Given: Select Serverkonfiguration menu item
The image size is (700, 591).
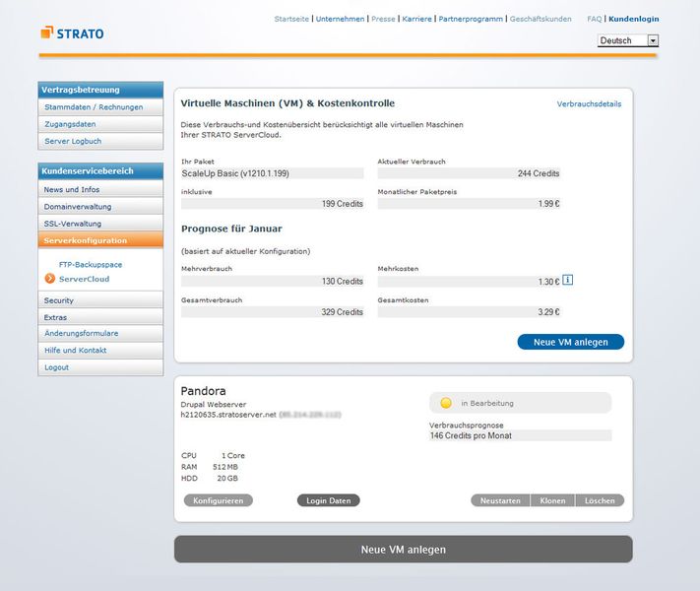Looking at the screenshot, I should (x=100, y=240).
